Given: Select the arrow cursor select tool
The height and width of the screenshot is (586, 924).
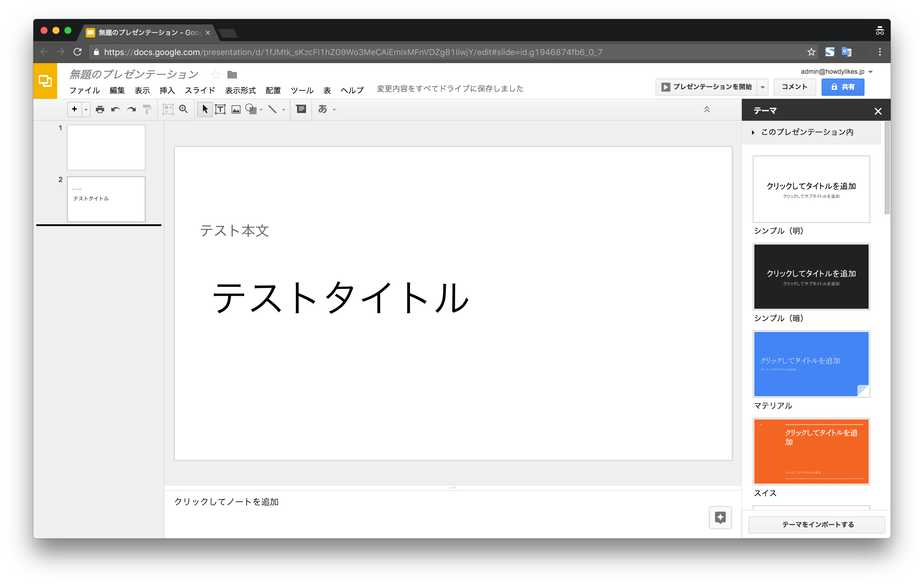Looking at the screenshot, I should click(x=205, y=110).
